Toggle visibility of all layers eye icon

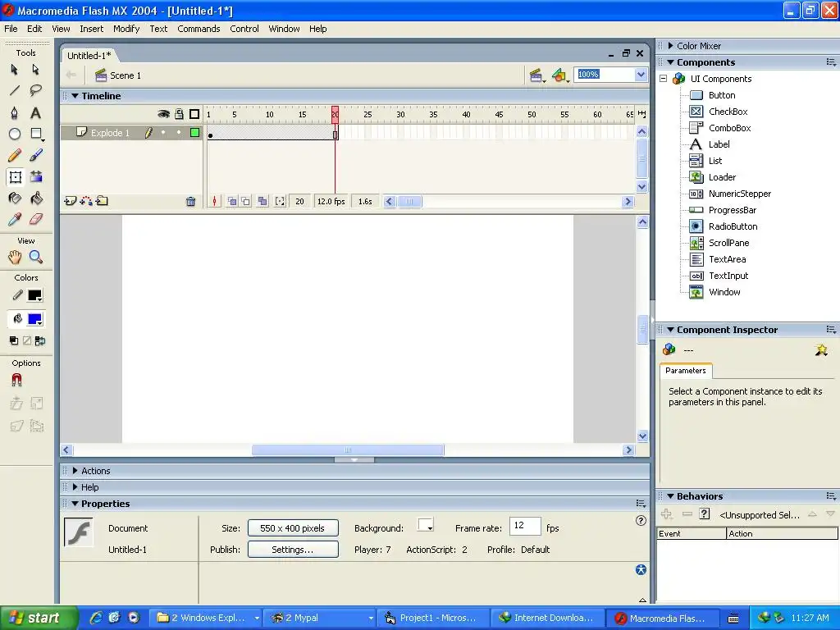[x=163, y=114]
